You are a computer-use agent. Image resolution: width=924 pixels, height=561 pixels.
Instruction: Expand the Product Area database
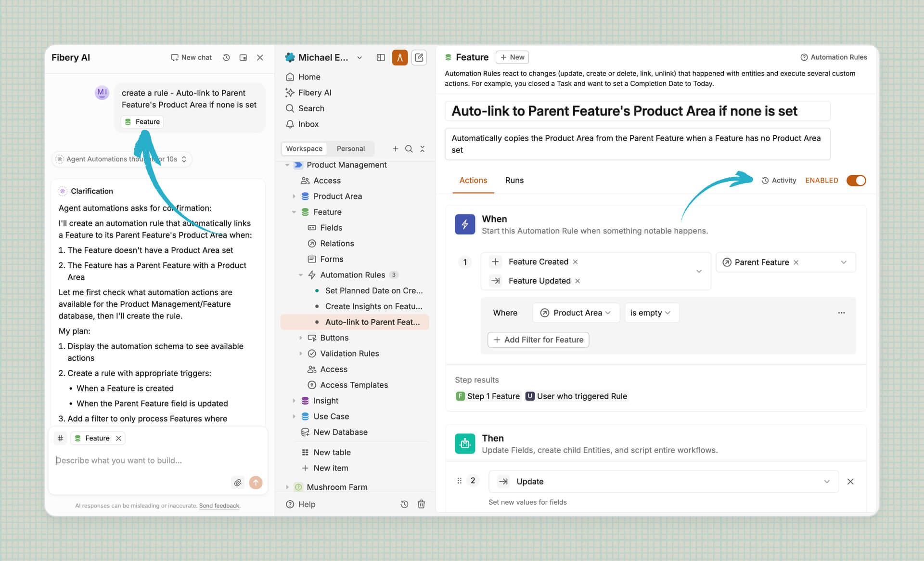pos(294,196)
